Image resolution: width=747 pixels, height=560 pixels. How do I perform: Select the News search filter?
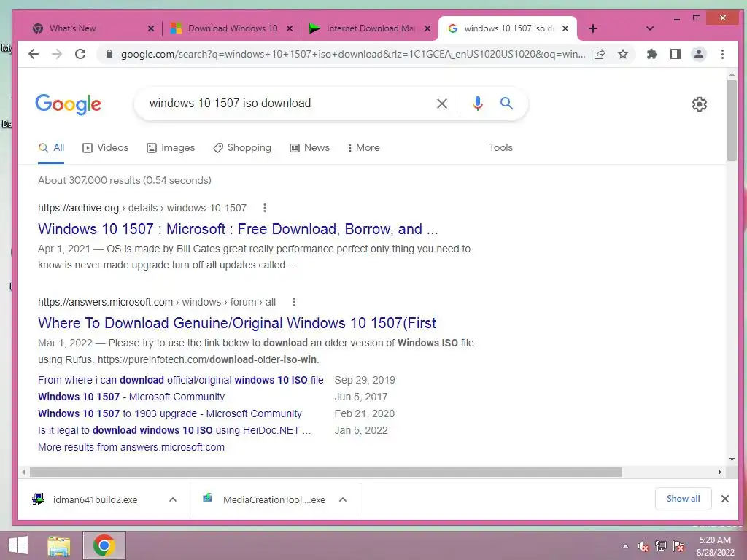click(309, 147)
